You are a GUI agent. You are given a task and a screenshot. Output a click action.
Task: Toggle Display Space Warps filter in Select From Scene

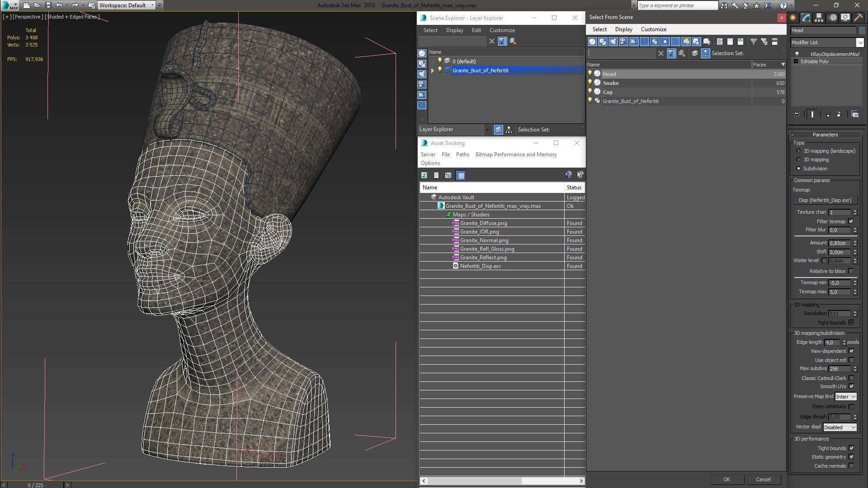click(644, 42)
